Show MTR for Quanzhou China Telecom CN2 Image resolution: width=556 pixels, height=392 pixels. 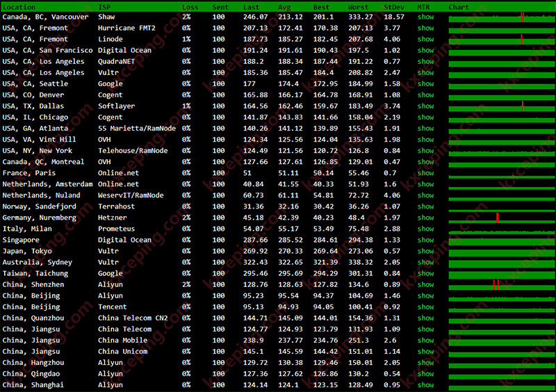point(425,318)
